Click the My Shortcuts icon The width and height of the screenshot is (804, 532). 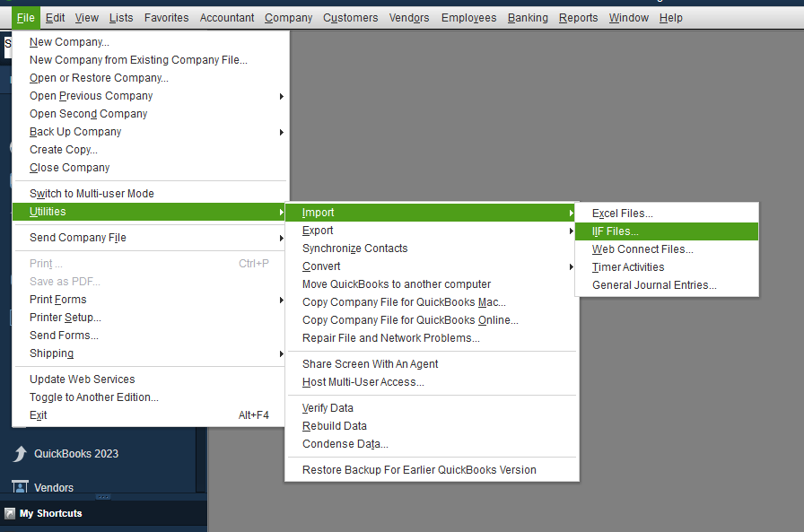point(10,513)
